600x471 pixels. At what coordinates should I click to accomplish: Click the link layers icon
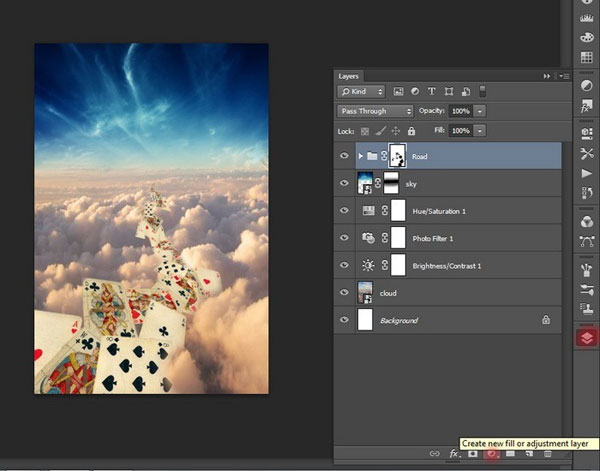coord(434,454)
